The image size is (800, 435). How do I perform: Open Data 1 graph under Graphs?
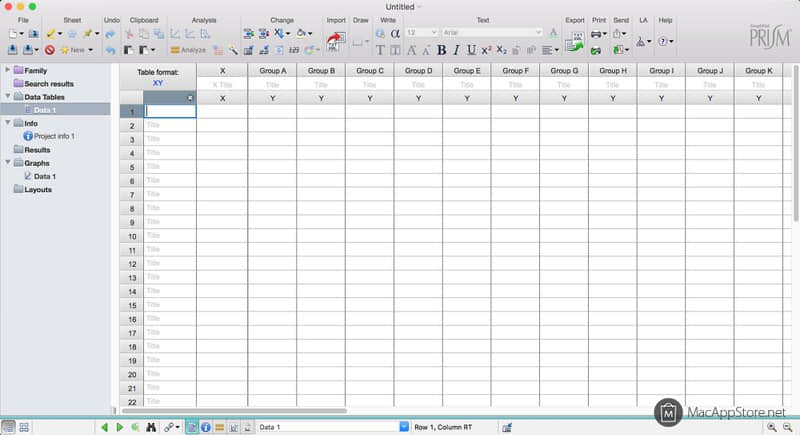[x=44, y=176]
